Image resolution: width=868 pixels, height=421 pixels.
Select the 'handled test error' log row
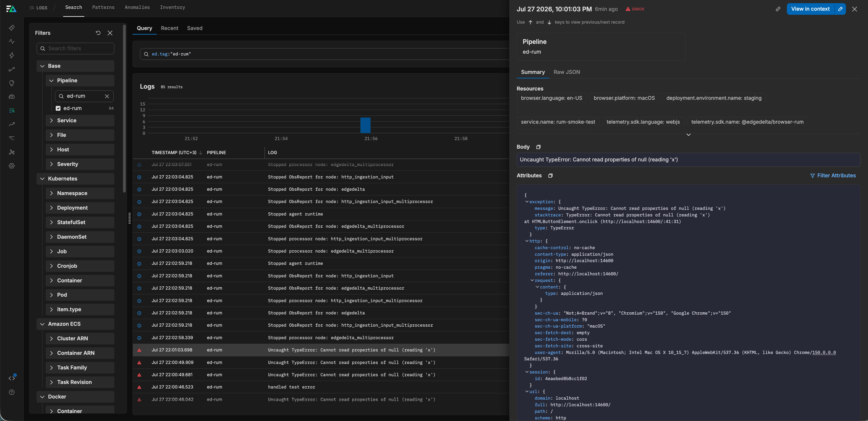click(321, 387)
